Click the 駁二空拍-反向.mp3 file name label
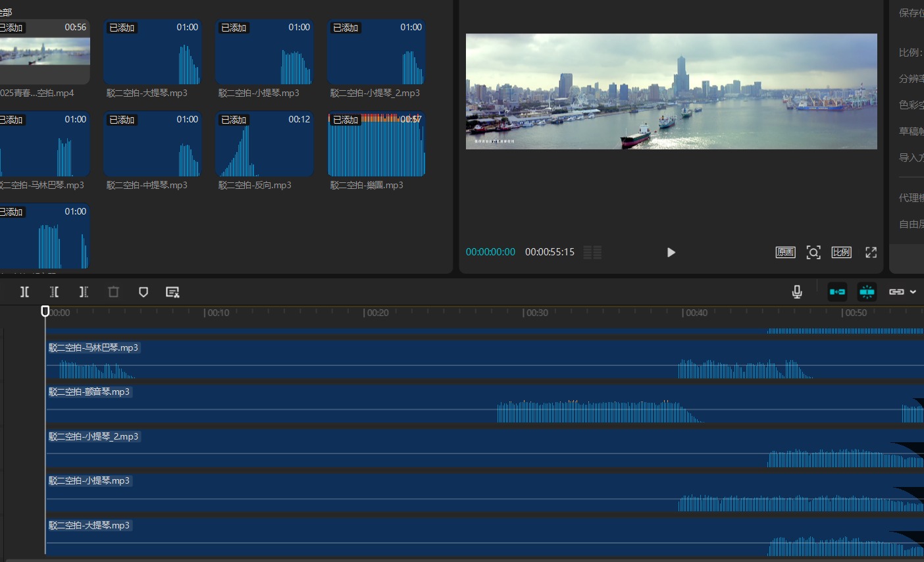The height and width of the screenshot is (562, 924). 255,185
